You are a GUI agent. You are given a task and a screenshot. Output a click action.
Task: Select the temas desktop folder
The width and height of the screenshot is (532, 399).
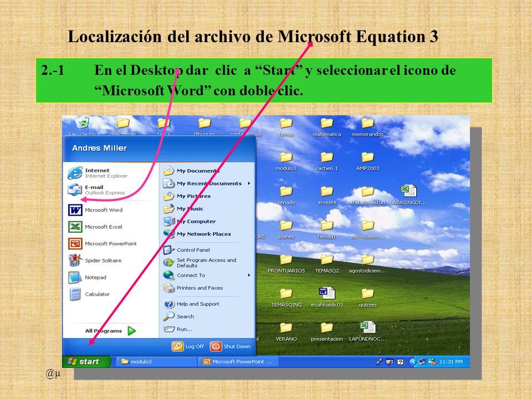point(287,127)
